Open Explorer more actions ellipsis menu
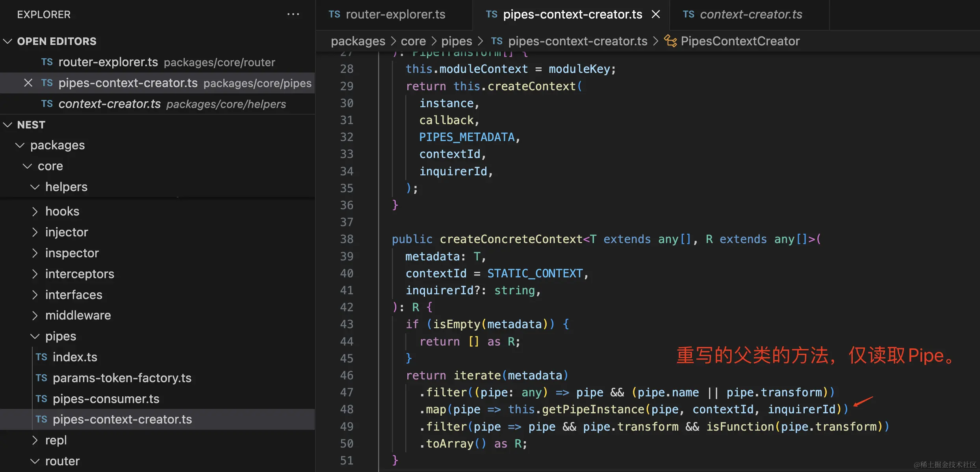This screenshot has width=980, height=472. pyautogui.click(x=293, y=15)
